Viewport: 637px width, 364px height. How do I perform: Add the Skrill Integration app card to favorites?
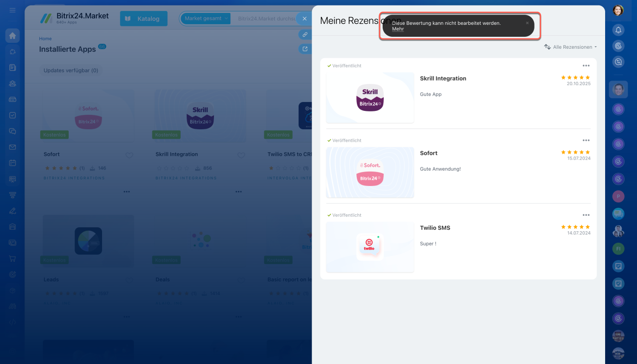pos(241,156)
